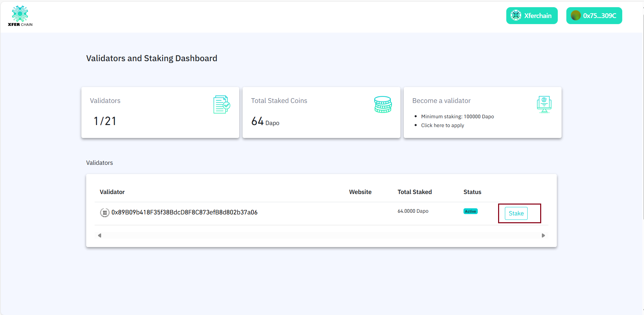Click the validator's circular avatar icon in the table
Screen dimensions: 644x315
pos(105,212)
